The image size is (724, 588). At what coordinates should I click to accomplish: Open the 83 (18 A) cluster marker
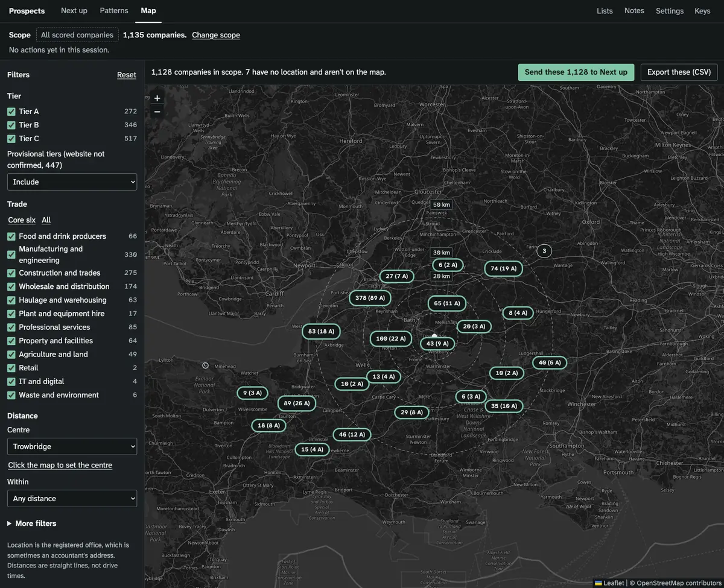pos(321,331)
